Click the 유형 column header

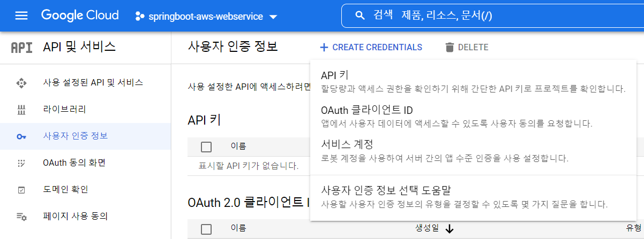click(635, 228)
